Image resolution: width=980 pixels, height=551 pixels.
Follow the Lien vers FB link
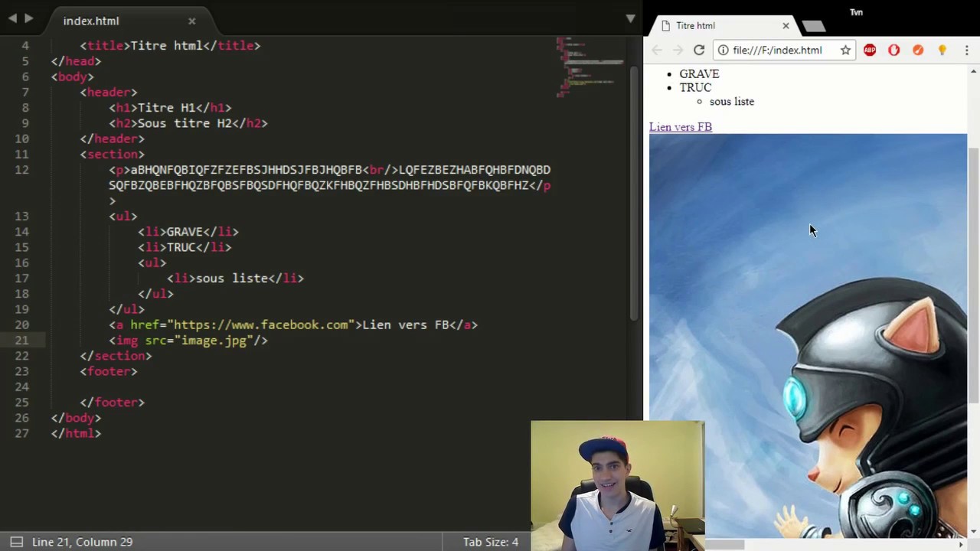click(680, 127)
